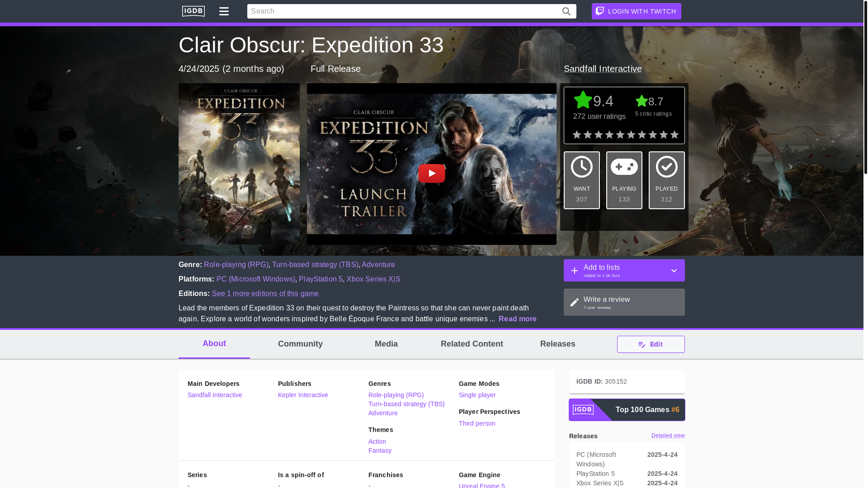Select the About tab
Viewport: 868px width, 488px height.
(x=214, y=344)
